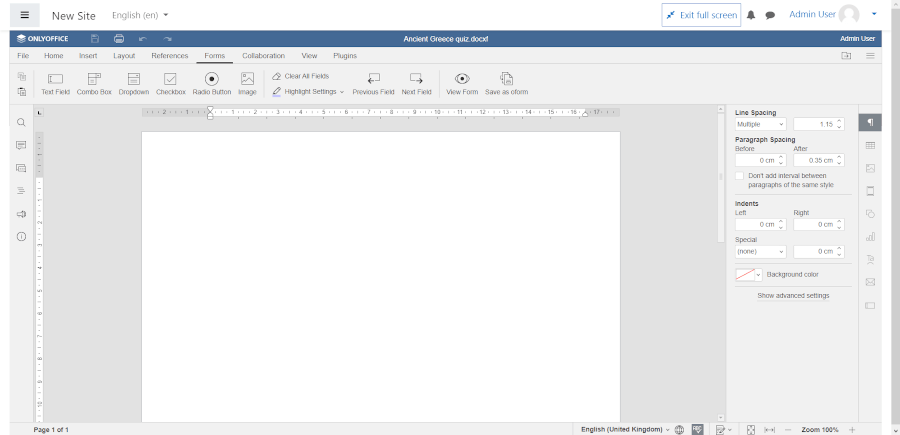Click the Left indent field
The height and width of the screenshot is (435, 900).
coord(761,224)
